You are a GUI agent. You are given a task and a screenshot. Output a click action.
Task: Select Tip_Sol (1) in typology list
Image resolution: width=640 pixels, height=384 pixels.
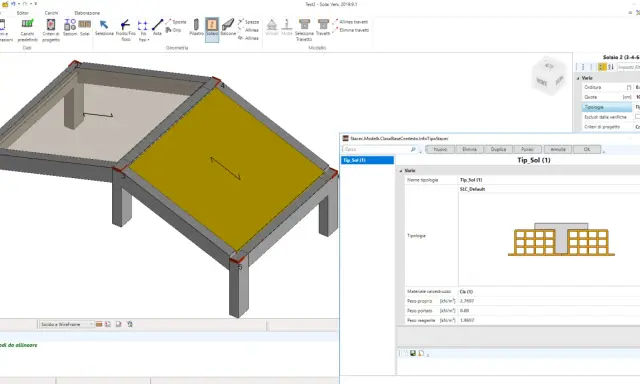click(367, 160)
